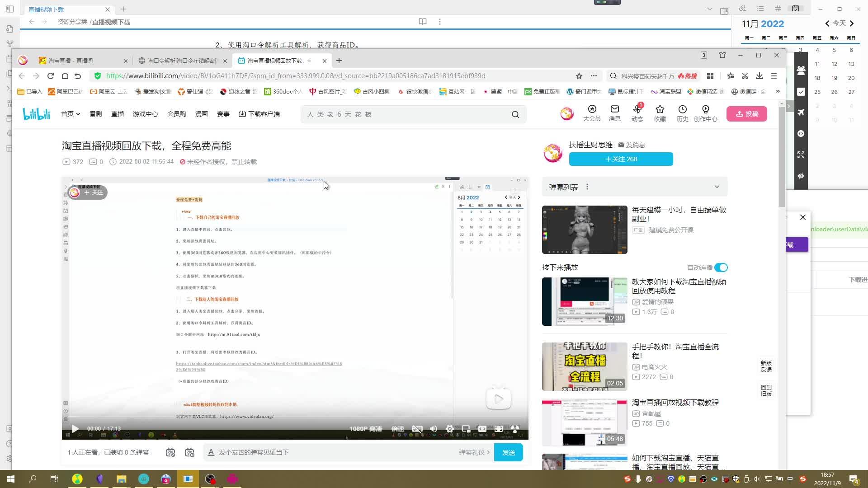
Task: Open danmaku settings icon below video
Action: [x=189, y=452]
